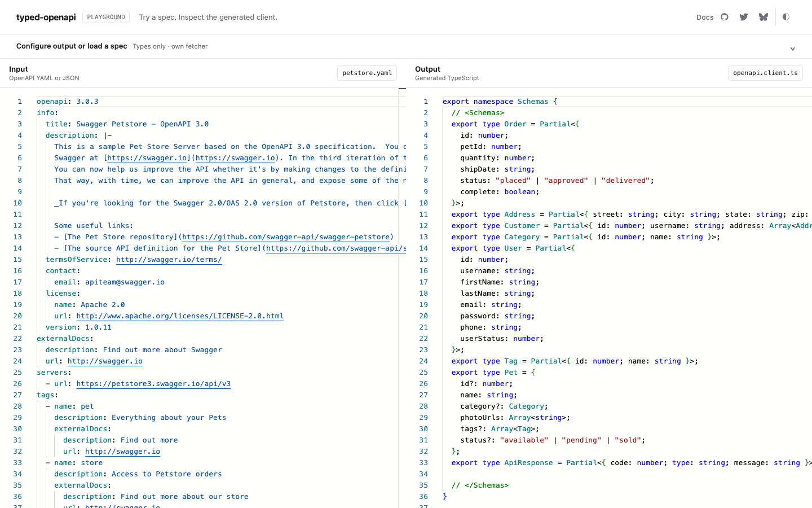Viewport: 812px width, 508px height.
Task: Click 'Some useful links:' input line
Action: [94, 226]
